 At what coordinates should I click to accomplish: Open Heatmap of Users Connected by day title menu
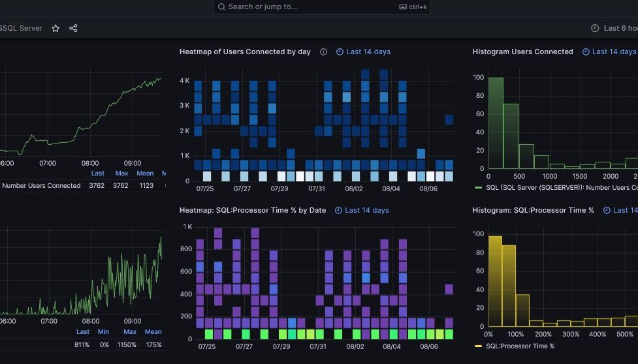click(x=245, y=52)
